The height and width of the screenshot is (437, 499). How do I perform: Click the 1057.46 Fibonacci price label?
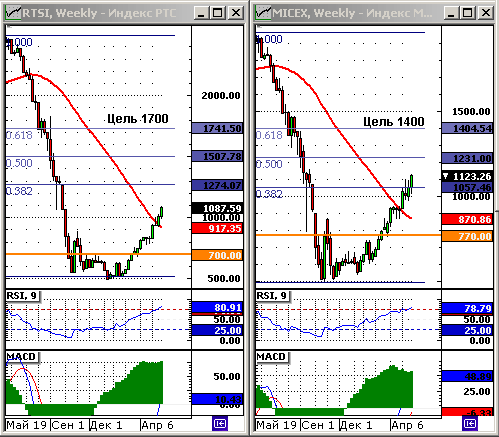pyautogui.click(x=467, y=187)
